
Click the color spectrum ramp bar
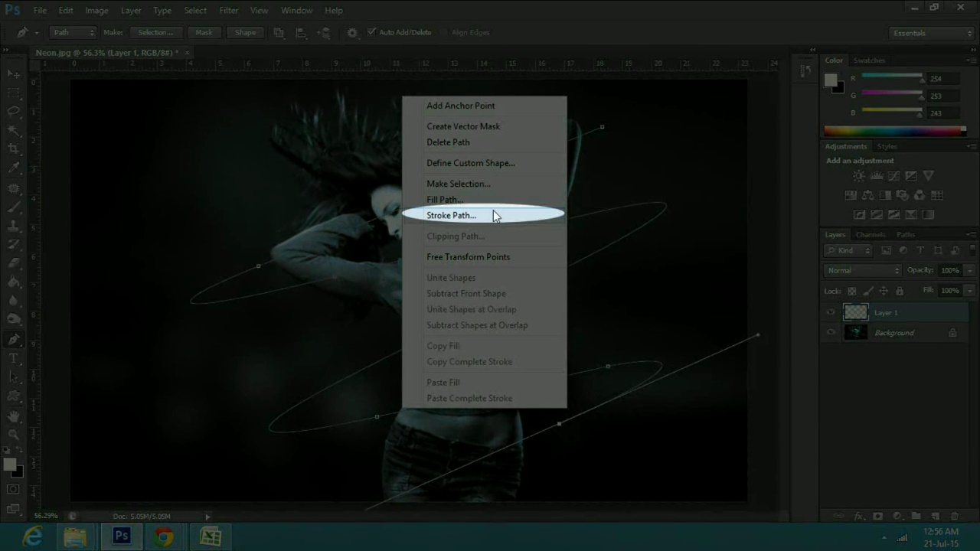coord(894,131)
